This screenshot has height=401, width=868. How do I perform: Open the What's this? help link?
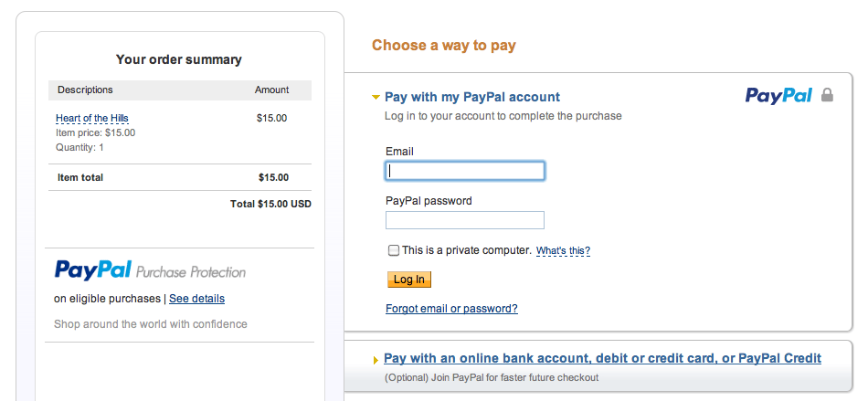[x=564, y=251]
